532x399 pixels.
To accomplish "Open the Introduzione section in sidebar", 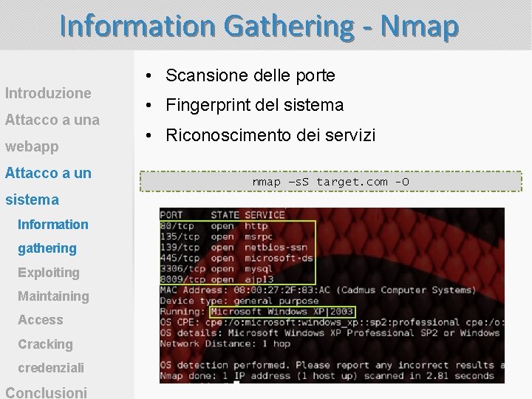I will 48,93.
